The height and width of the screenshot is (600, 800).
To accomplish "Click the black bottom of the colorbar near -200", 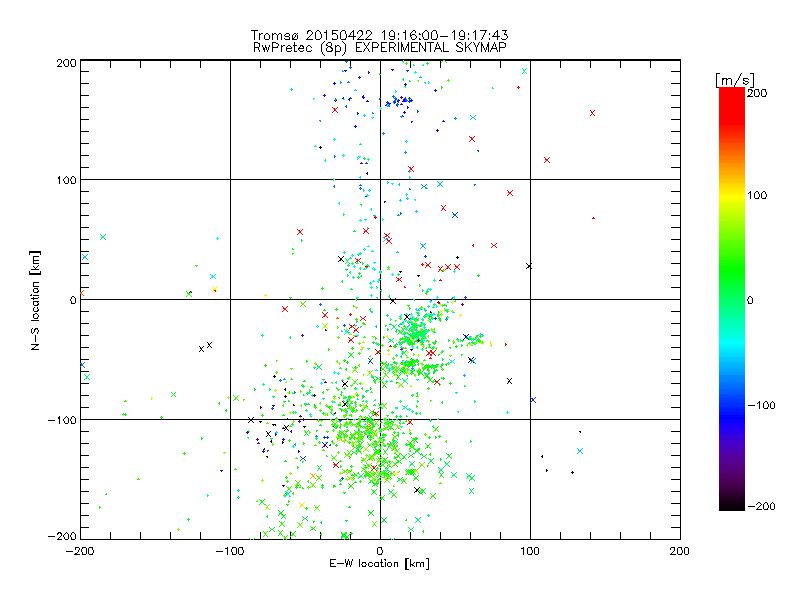I will pyautogui.click(x=732, y=504).
